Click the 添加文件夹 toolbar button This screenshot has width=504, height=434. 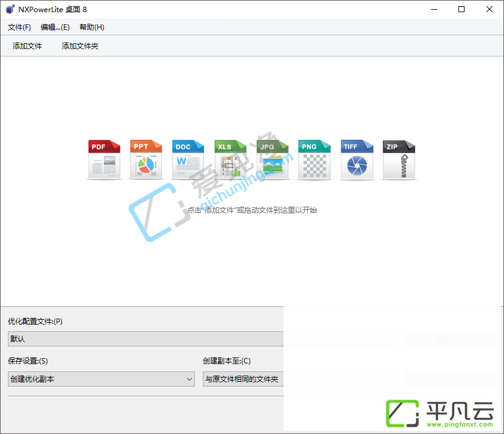[x=80, y=46]
